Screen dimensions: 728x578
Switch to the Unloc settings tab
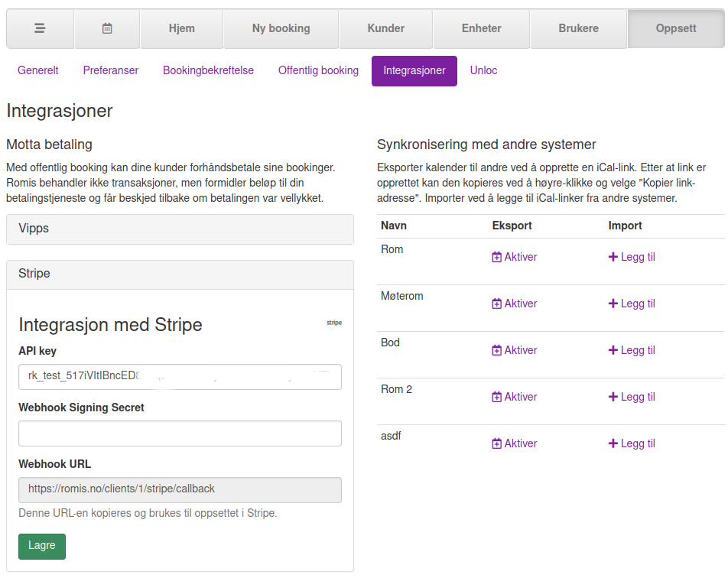tap(483, 70)
